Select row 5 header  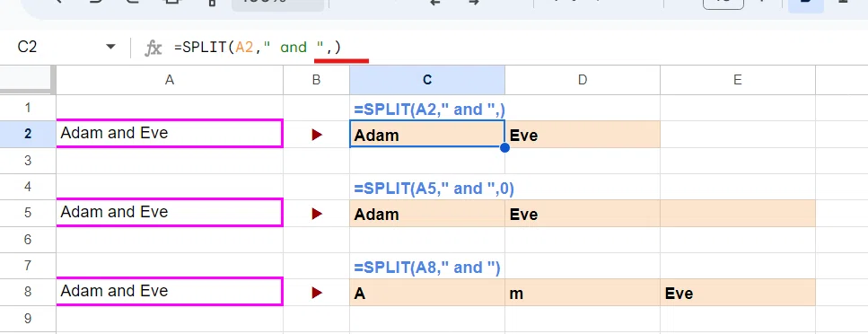[28, 214]
